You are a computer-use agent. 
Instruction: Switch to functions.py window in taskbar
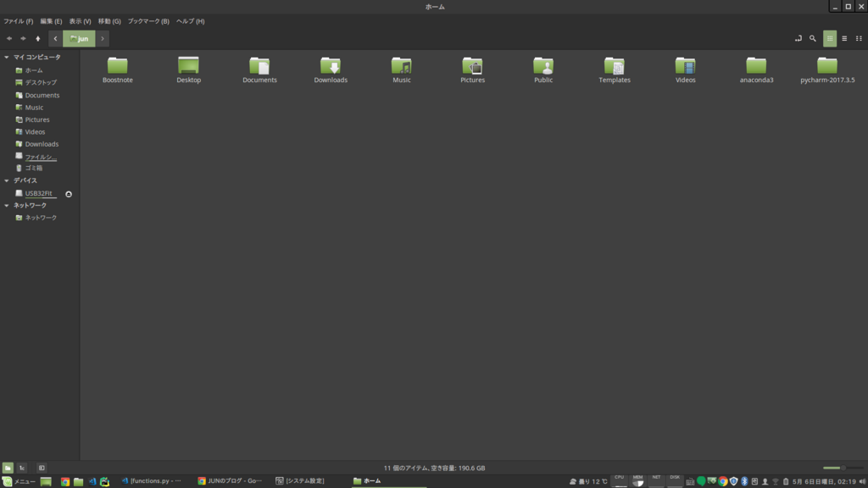tap(152, 481)
